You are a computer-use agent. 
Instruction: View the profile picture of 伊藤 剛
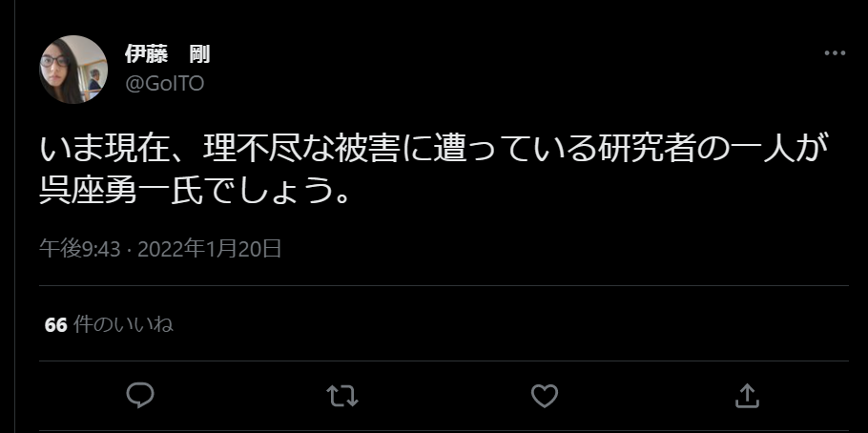[x=73, y=70]
